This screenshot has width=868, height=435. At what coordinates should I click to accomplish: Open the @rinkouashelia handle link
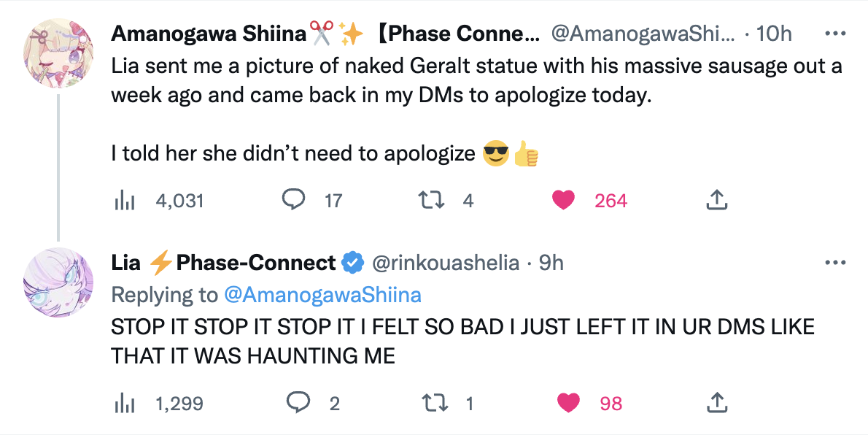pos(446,263)
